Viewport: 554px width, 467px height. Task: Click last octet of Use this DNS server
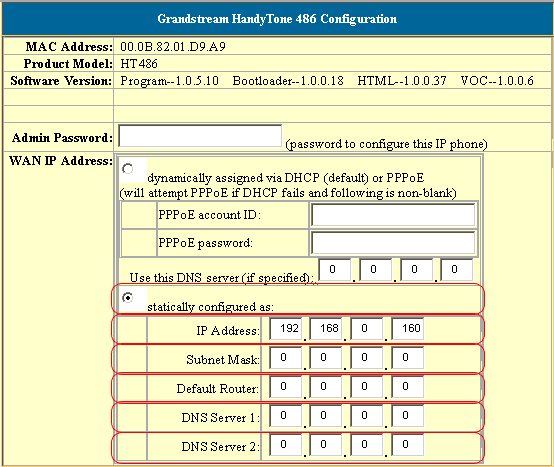tap(456, 270)
